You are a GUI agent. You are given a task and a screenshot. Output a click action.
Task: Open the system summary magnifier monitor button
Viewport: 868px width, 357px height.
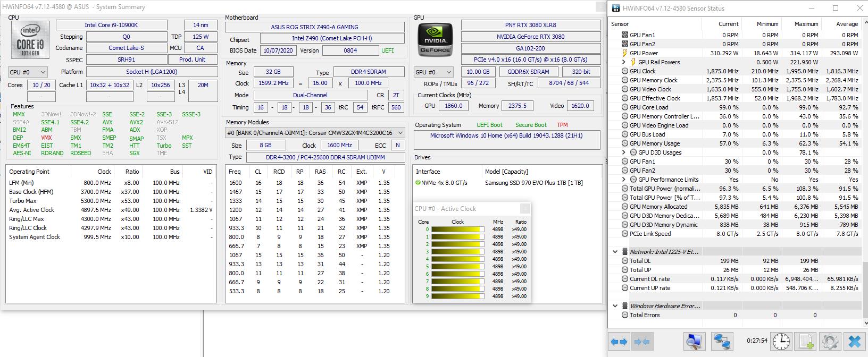(694, 341)
